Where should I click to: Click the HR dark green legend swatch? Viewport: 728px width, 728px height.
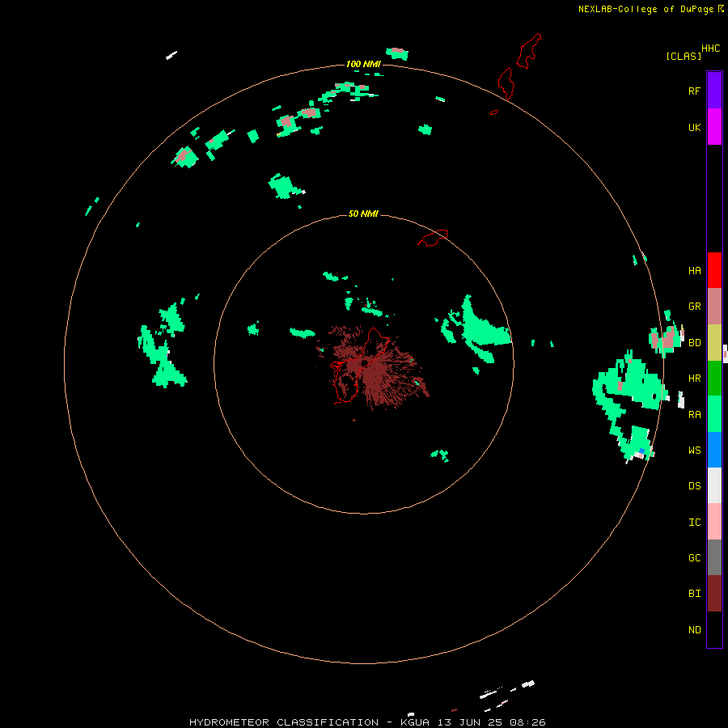click(714, 379)
